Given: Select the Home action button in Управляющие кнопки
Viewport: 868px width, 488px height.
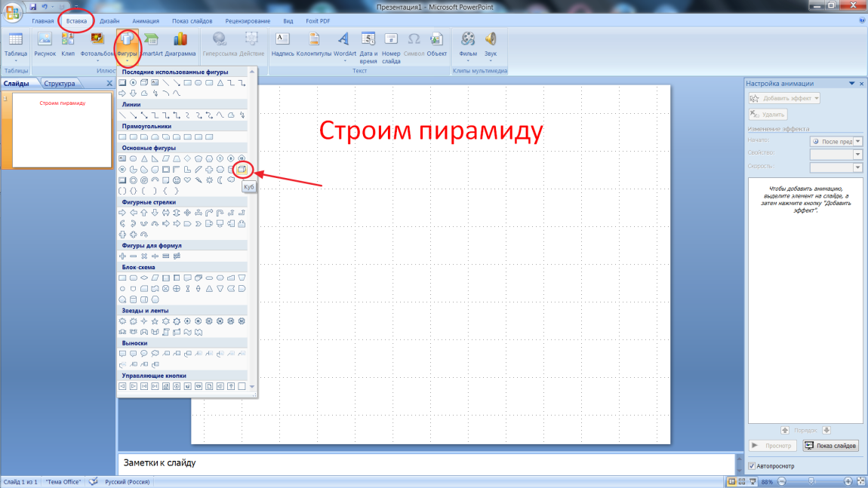Looking at the screenshot, I should [x=165, y=386].
